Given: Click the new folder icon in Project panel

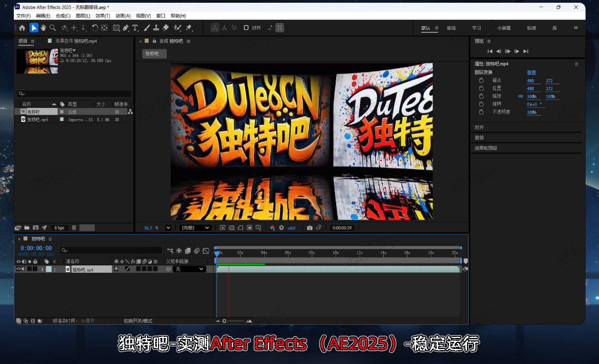Looking at the screenshot, I should pos(27,228).
